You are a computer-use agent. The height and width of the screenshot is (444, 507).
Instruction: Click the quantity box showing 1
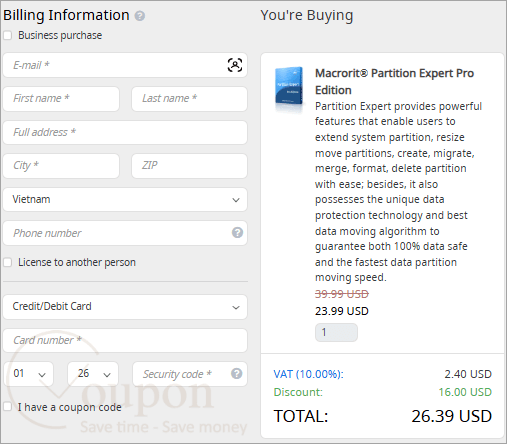pos(336,332)
